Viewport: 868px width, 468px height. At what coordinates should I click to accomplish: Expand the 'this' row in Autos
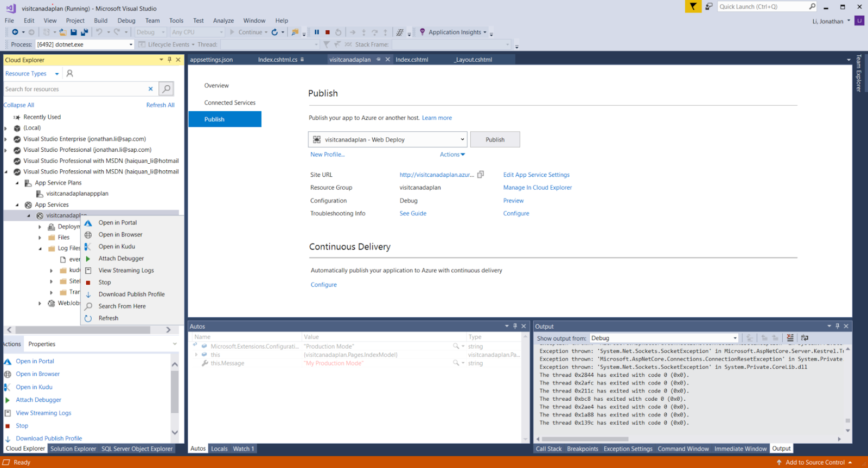196,355
